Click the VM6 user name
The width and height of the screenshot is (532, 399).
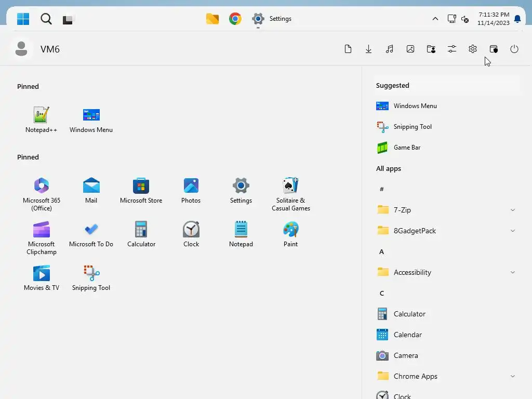[50, 49]
